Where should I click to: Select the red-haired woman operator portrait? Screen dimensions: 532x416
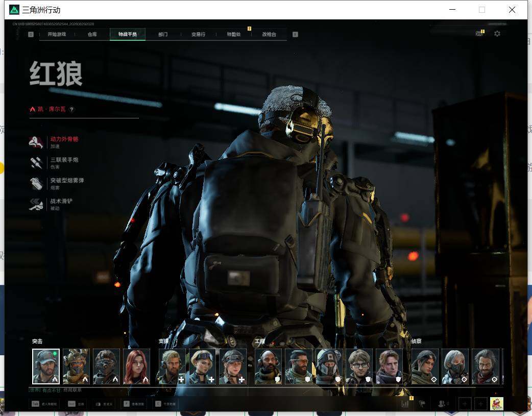tap(136, 366)
